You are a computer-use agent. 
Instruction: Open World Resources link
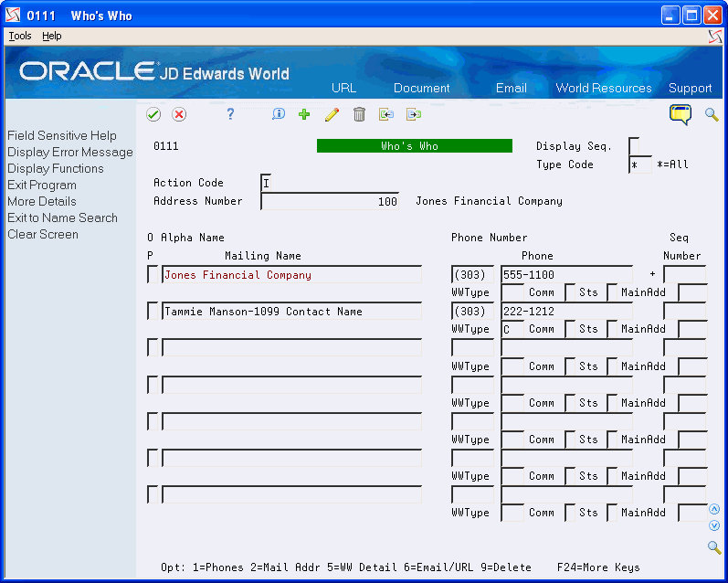pos(604,88)
